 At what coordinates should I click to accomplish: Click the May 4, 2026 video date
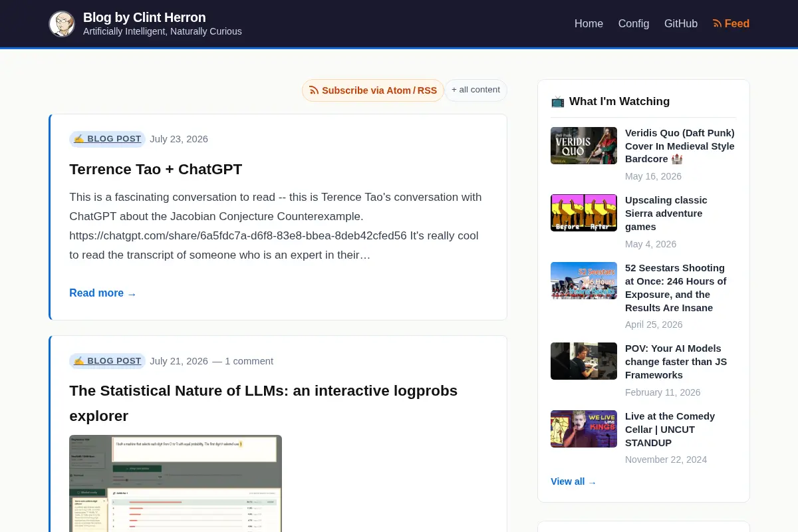[650, 244]
